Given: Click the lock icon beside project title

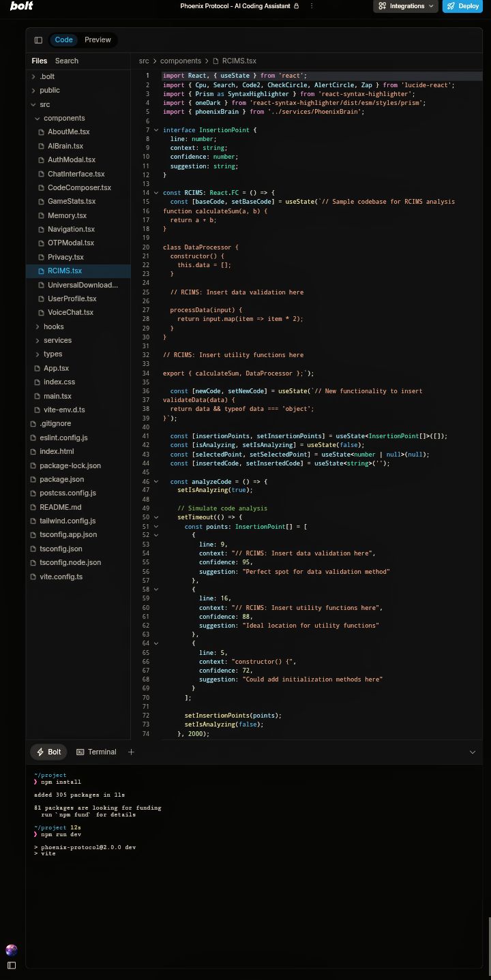Looking at the screenshot, I should tap(296, 6).
